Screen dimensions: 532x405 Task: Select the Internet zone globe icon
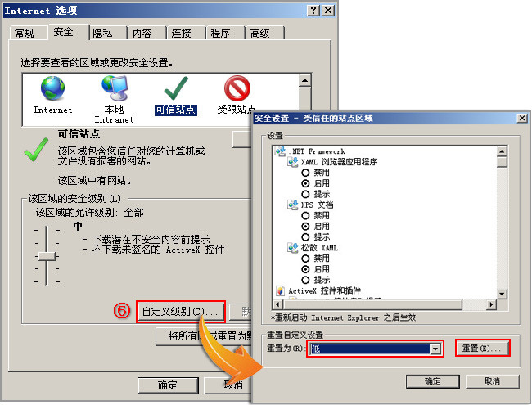tap(52, 88)
